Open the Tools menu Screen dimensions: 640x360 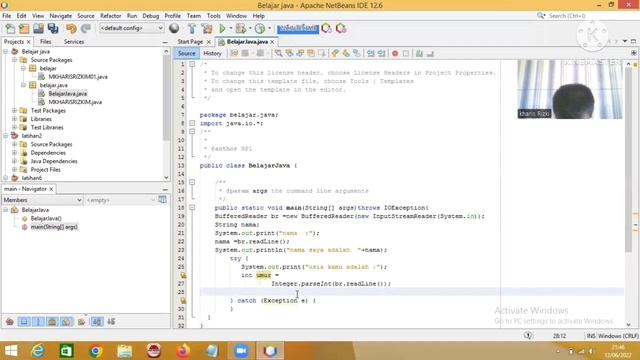click(x=213, y=16)
